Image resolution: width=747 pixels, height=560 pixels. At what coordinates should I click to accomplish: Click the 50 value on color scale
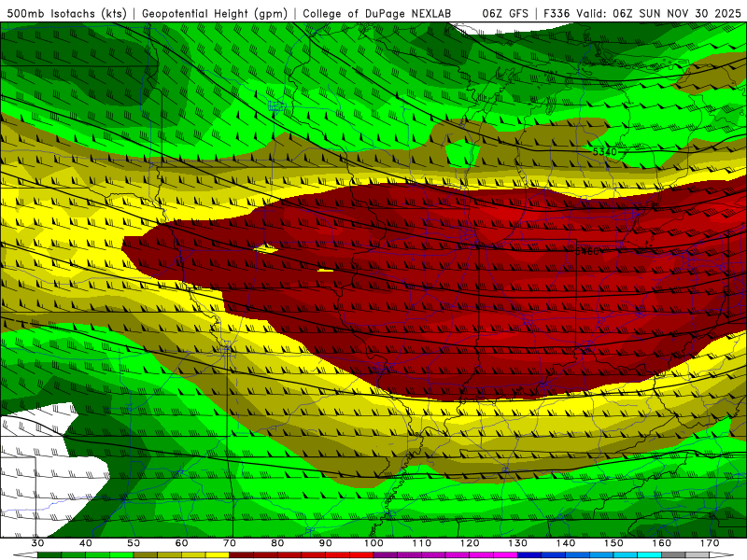(134, 543)
